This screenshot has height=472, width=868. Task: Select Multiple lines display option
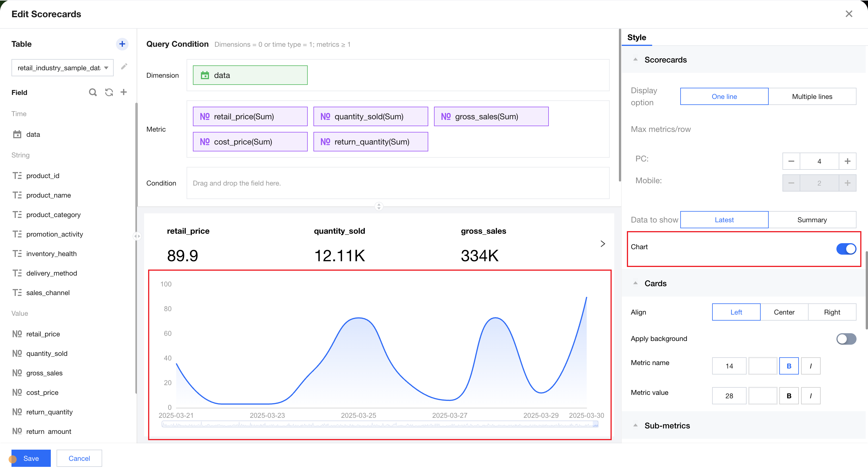coord(812,97)
